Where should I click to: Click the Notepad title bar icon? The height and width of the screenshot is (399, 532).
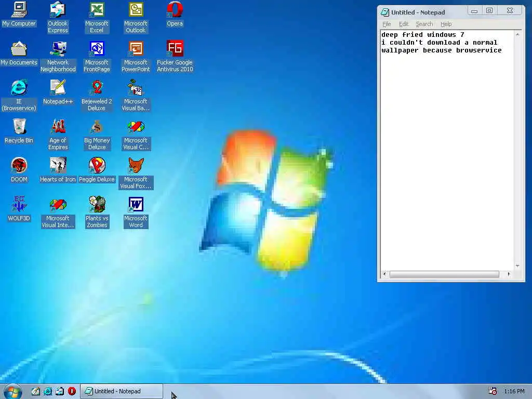coord(385,12)
